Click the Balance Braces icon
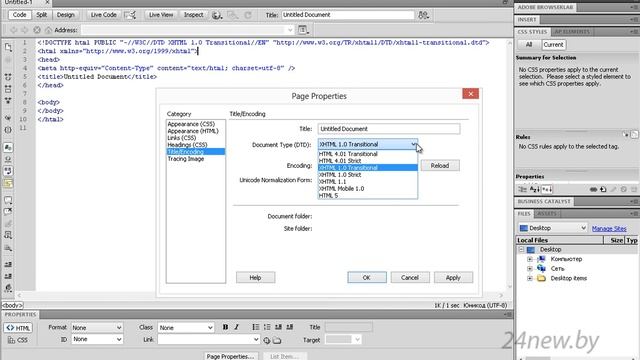This screenshot has height=360, width=640. pos(8,130)
